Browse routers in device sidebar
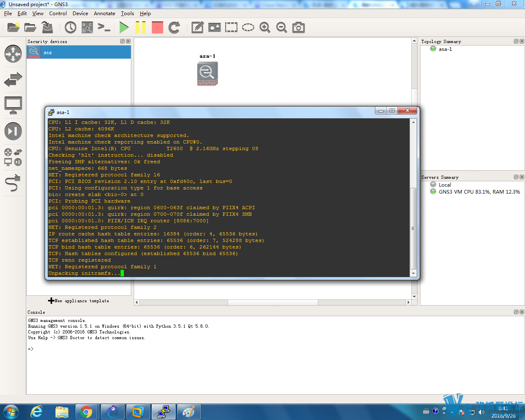Viewport: 525px width, 420px height. tap(13, 54)
